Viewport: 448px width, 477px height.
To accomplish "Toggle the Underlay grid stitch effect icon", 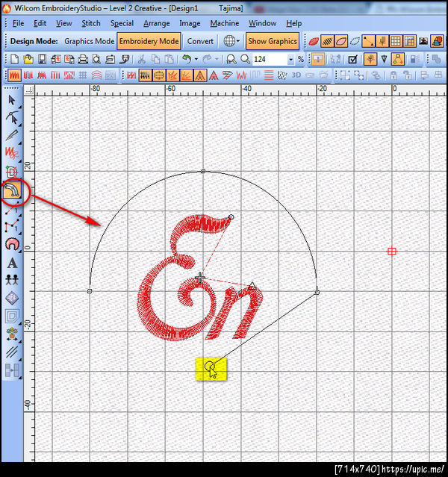I will (x=145, y=75).
